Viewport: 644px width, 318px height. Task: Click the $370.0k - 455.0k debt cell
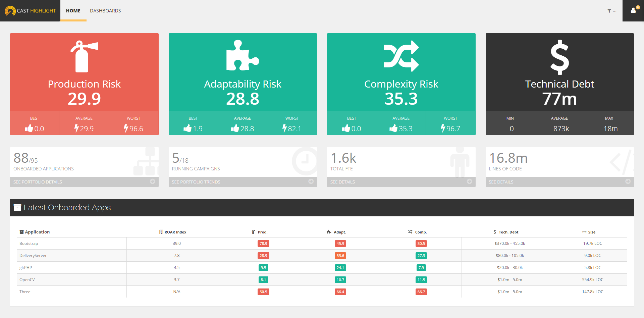coord(509,244)
